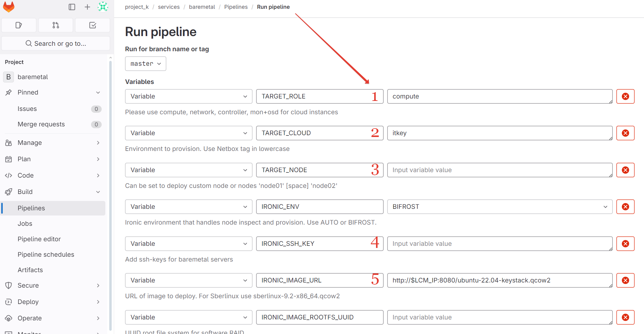
Task: Open the BIFROST value dropdown
Action: [500, 207]
